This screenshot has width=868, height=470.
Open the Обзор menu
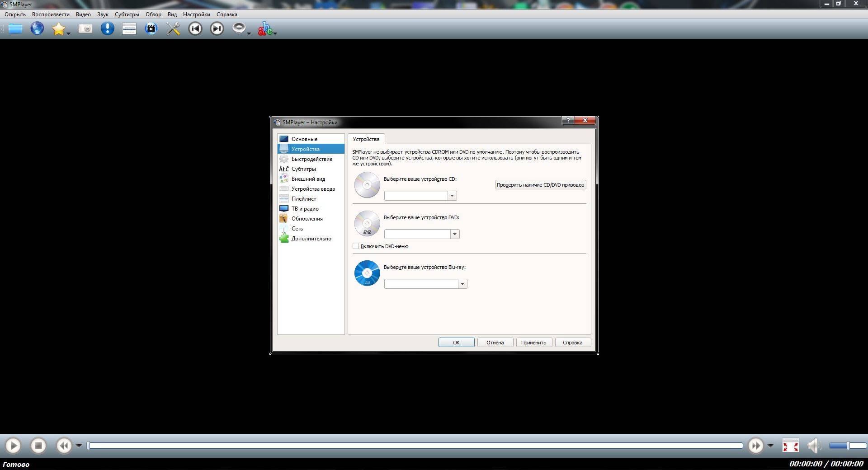[153, 14]
